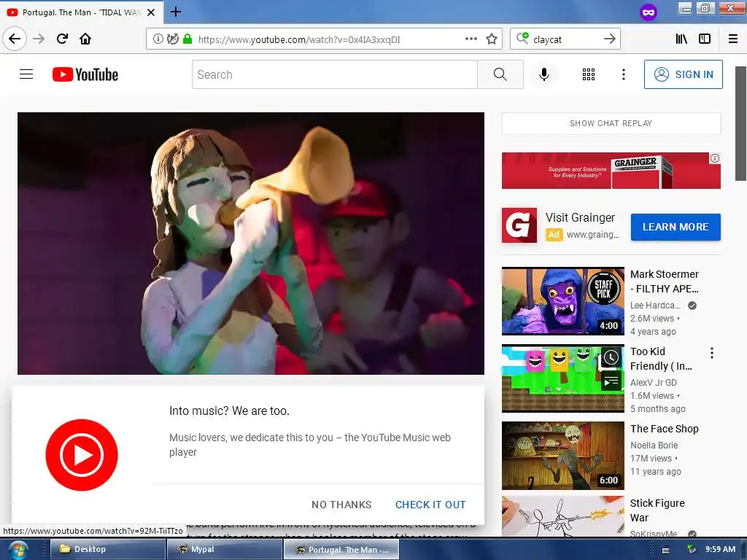Go to YouTube home via the logo

click(x=85, y=74)
